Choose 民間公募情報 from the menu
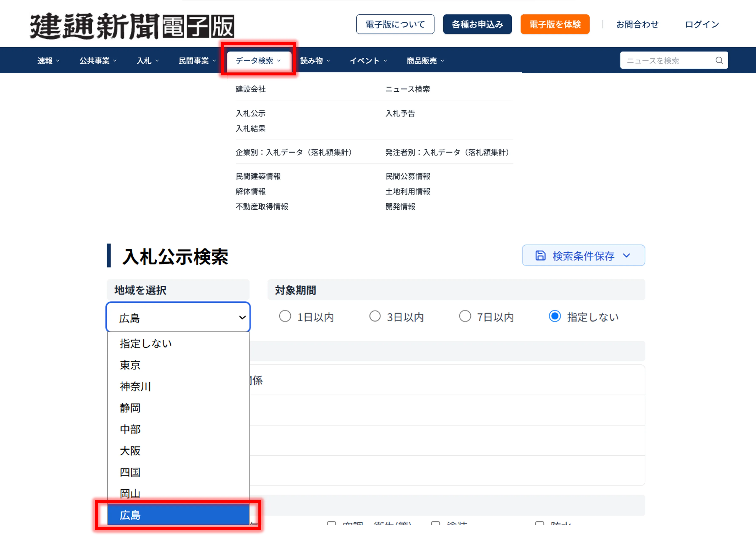The width and height of the screenshot is (756, 535). (408, 176)
